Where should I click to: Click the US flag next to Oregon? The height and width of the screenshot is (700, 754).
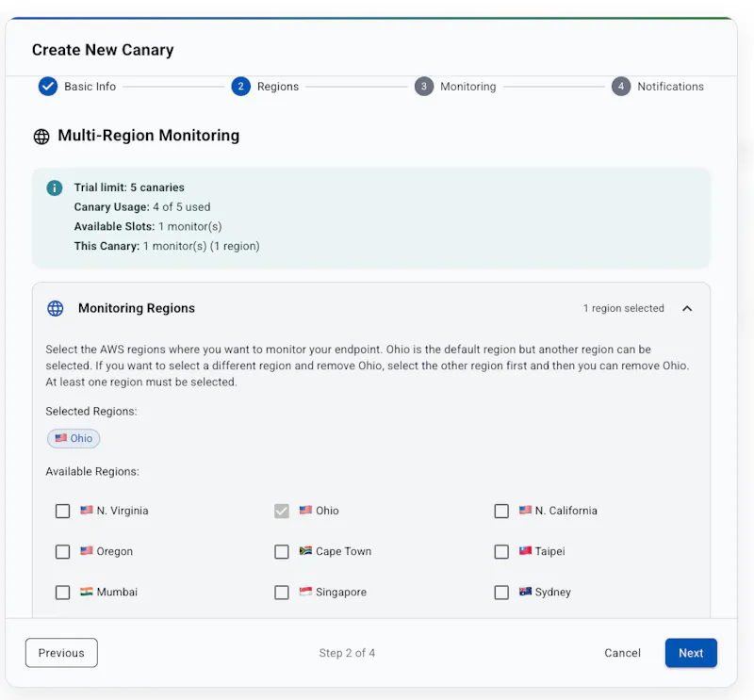(87, 551)
